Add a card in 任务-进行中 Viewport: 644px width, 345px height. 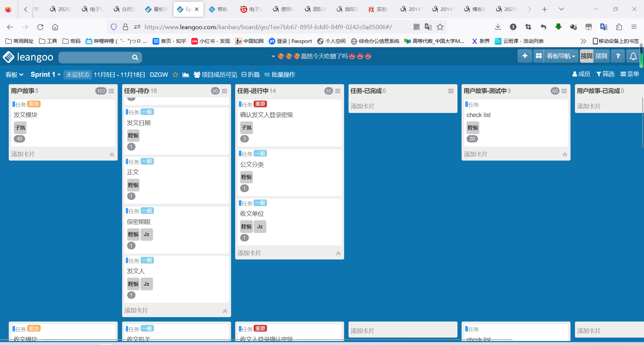[249, 253]
